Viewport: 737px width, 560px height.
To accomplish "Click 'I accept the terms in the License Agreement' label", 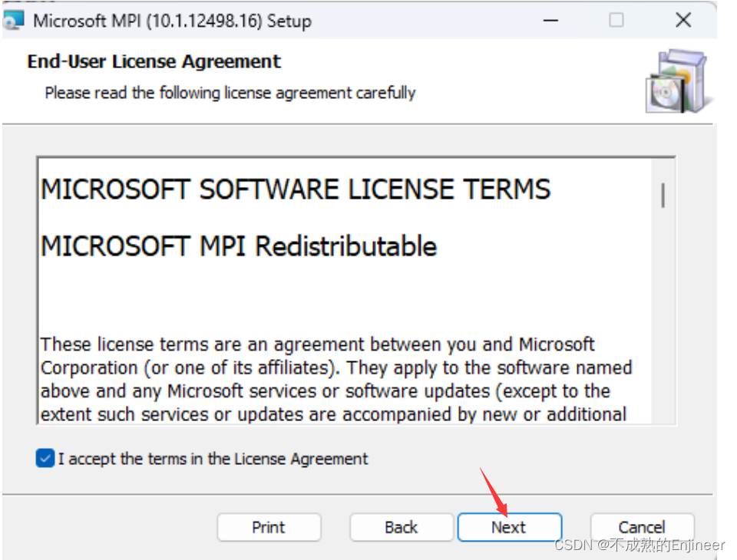I will point(213,459).
